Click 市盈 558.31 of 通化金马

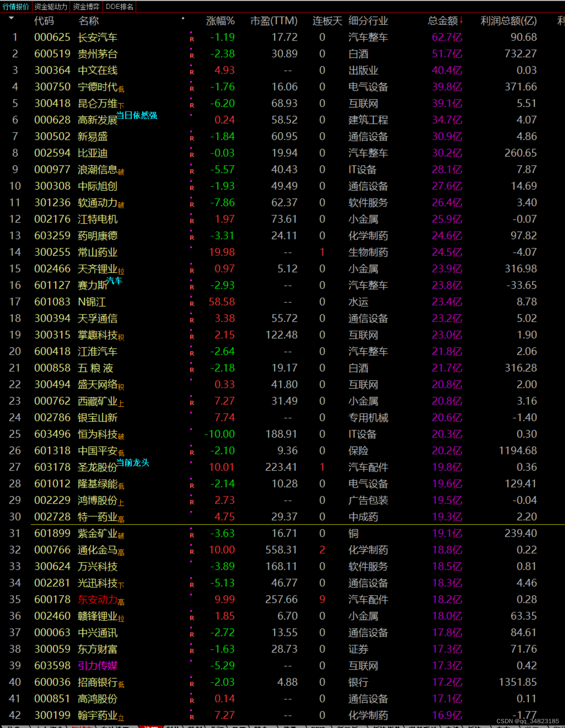[282, 550]
